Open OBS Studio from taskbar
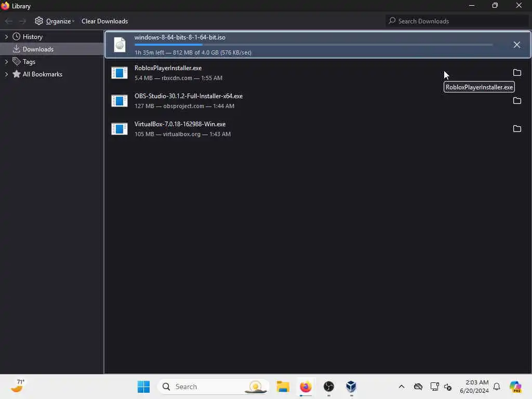Screen dimensions: 532x399 click(328, 387)
